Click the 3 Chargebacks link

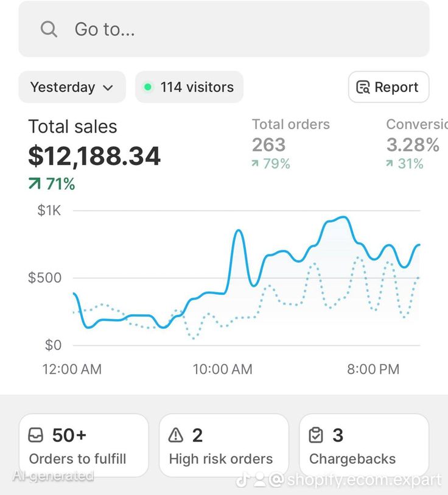363,445
